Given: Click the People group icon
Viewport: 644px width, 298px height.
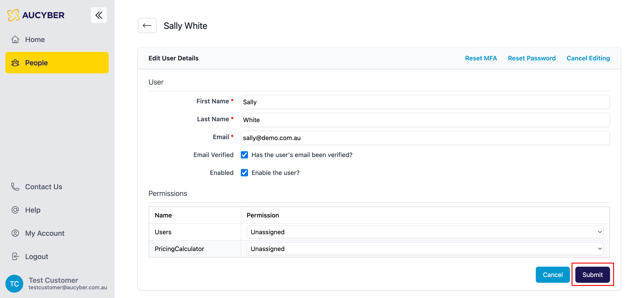Looking at the screenshot, I should 15,63.
